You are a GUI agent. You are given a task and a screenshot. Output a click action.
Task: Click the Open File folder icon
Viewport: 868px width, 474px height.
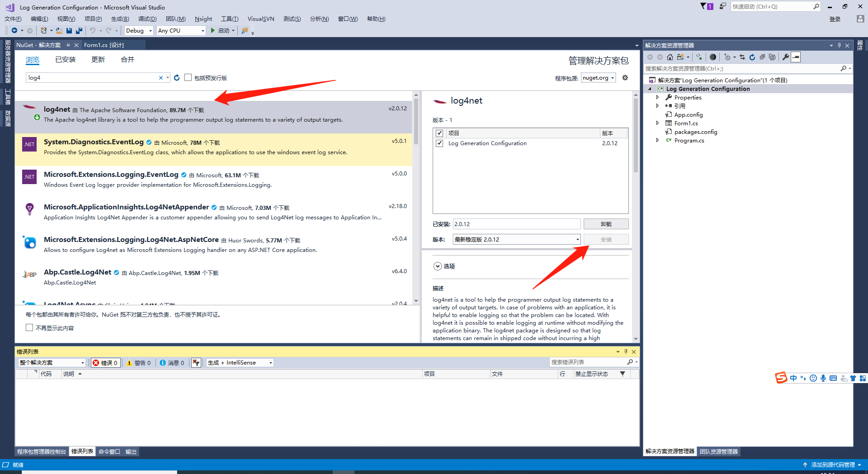tap(59, 30)
